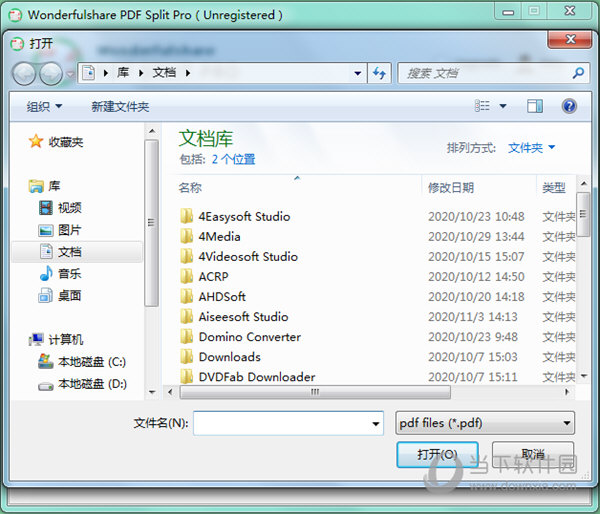Screen dimensions: 600x514
Task: Click the 计算机 computer icon
Action: point(36,339)
